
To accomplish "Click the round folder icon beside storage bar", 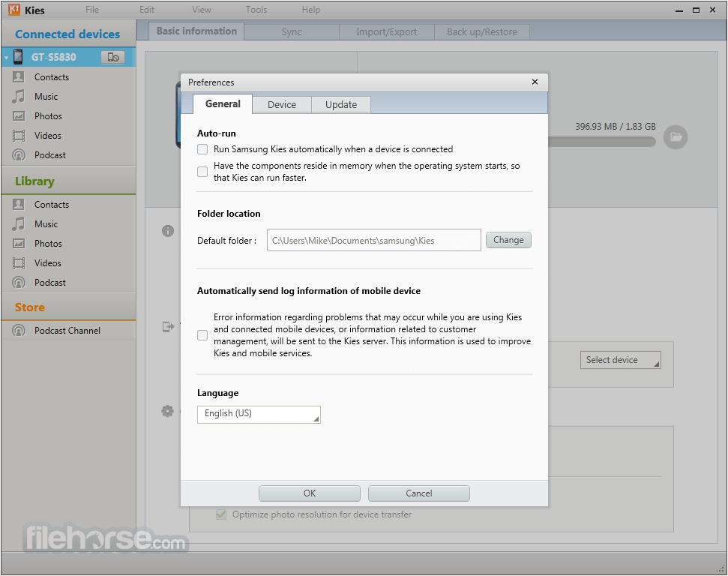I will 676,137.
